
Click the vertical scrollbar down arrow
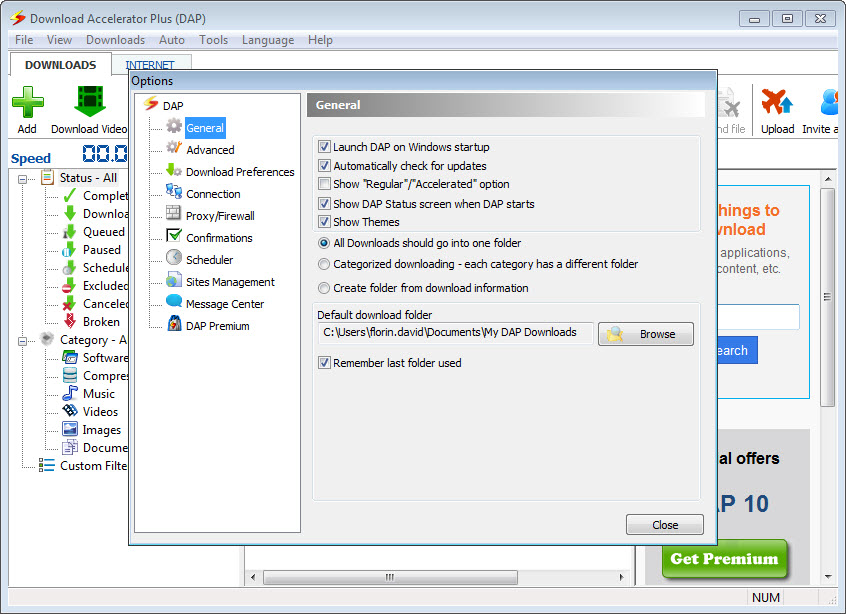828,577
